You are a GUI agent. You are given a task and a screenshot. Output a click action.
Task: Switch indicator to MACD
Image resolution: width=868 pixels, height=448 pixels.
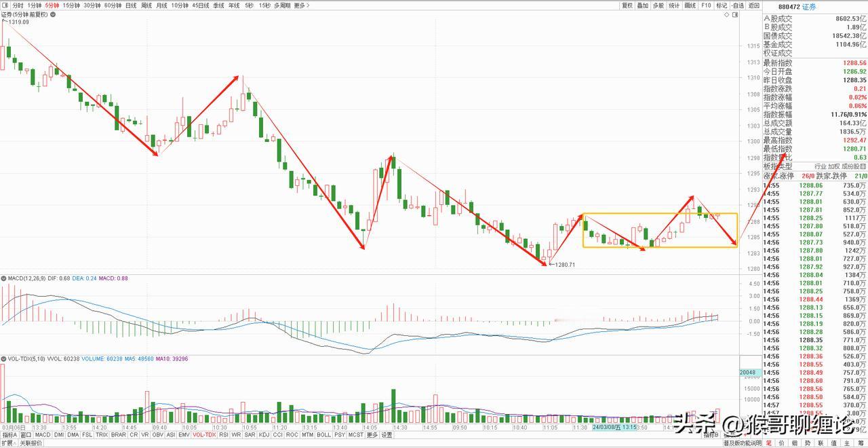[43, 434]
